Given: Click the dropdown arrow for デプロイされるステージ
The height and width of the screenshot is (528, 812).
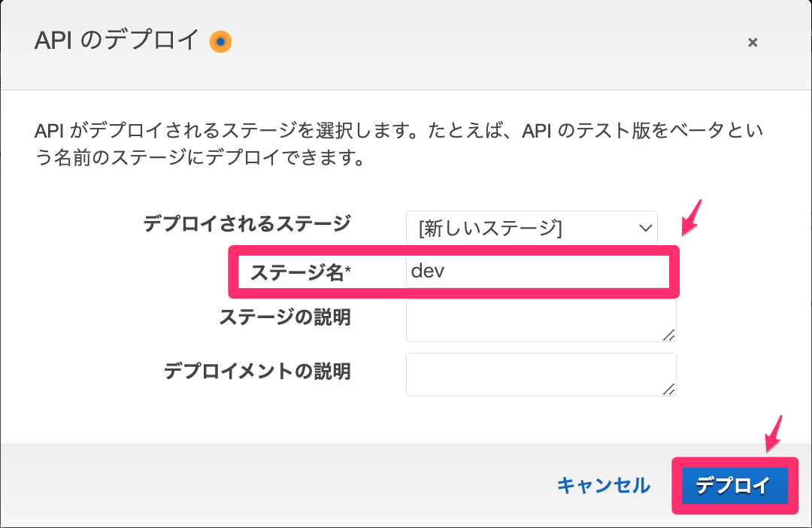Looking at the screenshot, I should click(643, 226).
